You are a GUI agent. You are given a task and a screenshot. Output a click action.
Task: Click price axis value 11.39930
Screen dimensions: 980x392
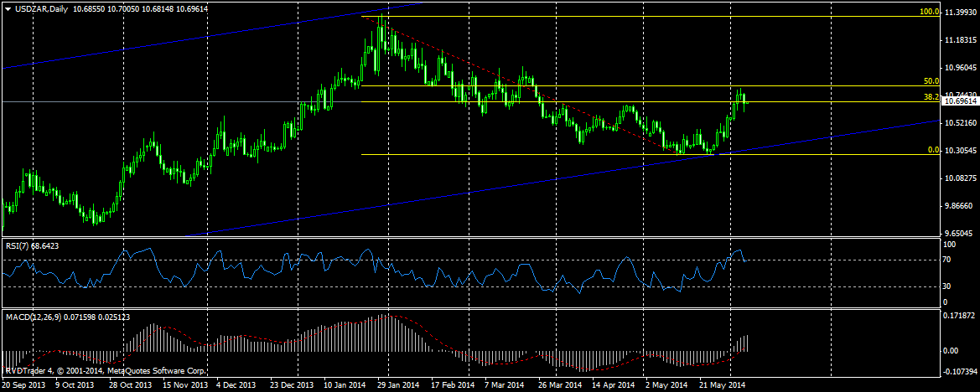962,13
